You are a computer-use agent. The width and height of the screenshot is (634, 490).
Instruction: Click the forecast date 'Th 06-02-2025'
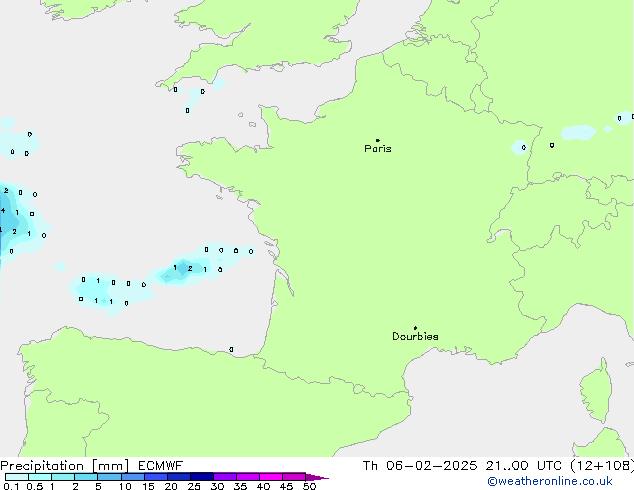click(420, 466)
